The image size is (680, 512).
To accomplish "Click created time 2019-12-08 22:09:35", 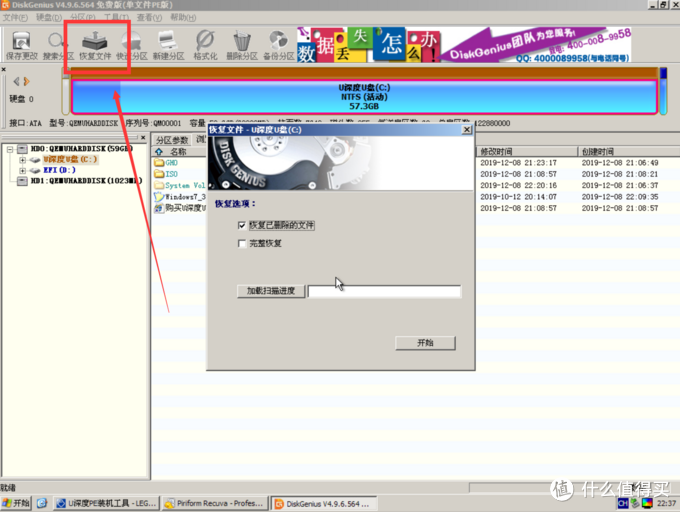I will pos(620,197).
